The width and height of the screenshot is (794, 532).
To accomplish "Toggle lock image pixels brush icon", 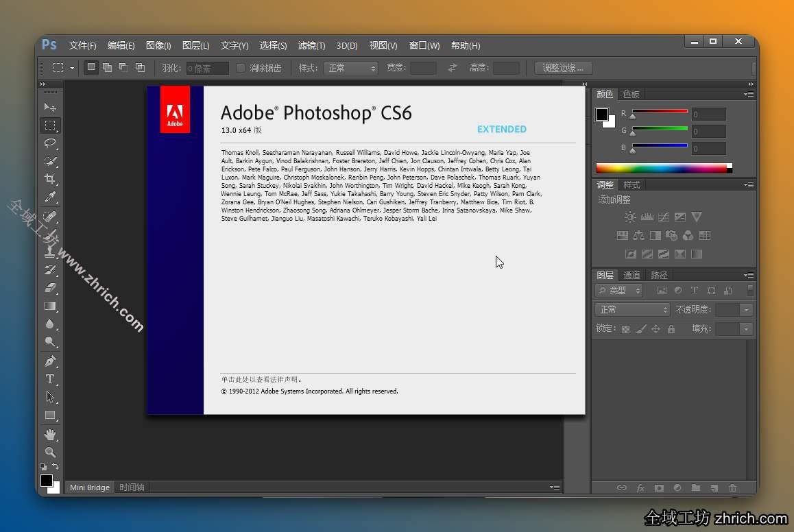I will click(x=641, y=329).
